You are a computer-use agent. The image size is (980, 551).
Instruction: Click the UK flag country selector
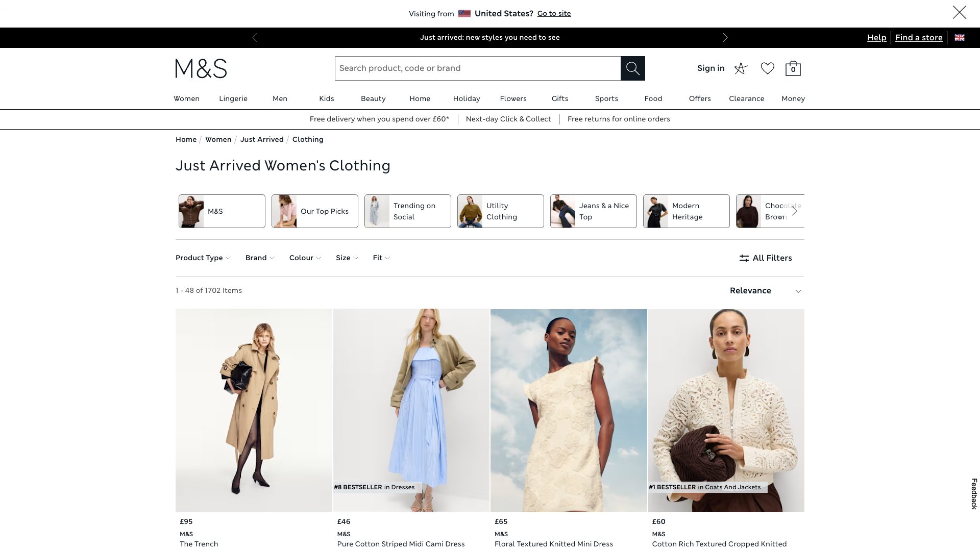(x=960, y=38)
